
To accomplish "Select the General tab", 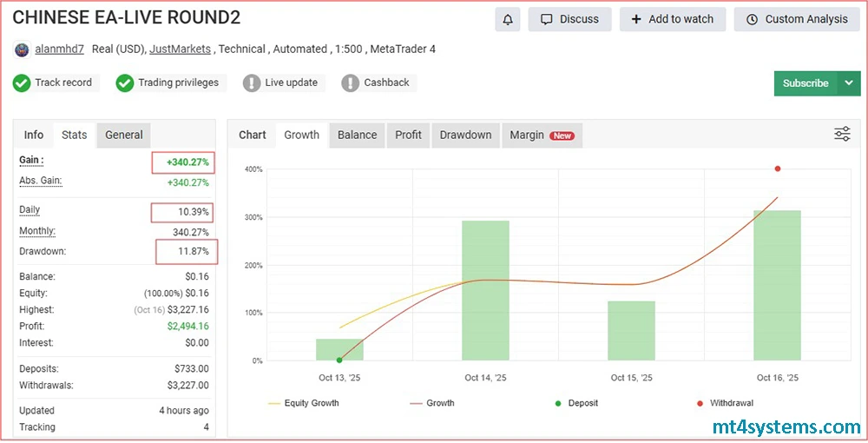I will point(123,135).
